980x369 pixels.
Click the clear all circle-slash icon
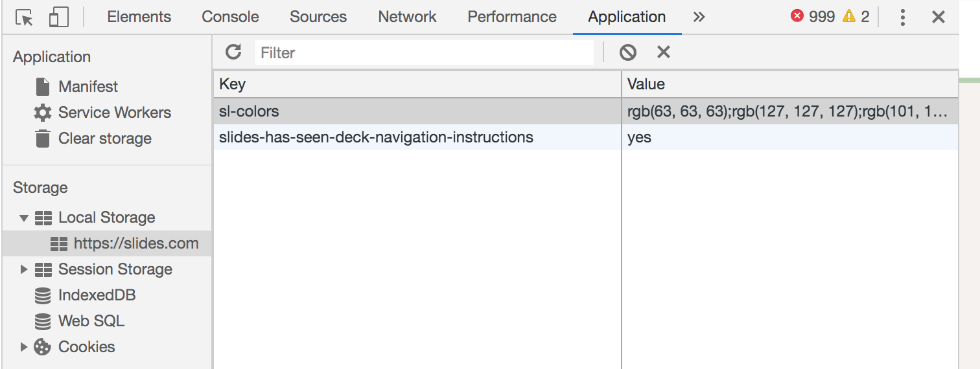(x=627, y=52)
